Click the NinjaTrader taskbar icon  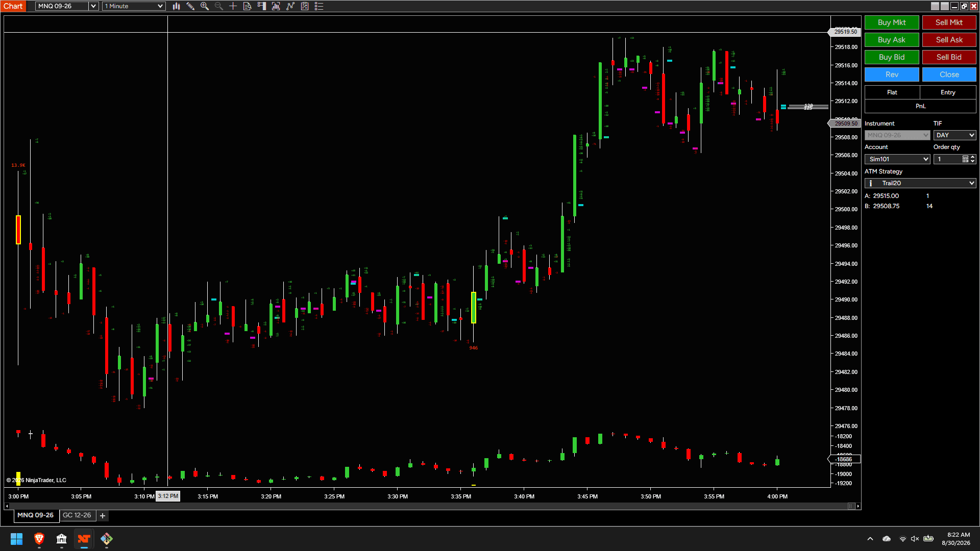point(84,539)
